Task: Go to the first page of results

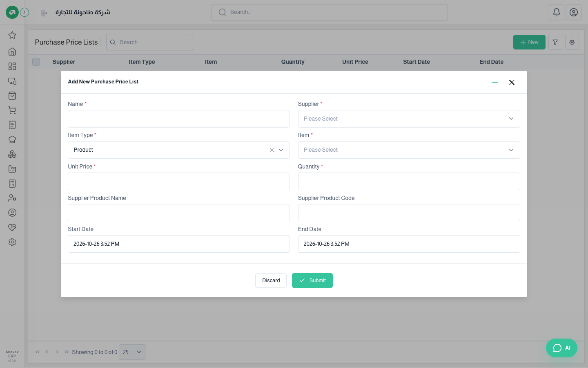Action: (x=37, y=352)
